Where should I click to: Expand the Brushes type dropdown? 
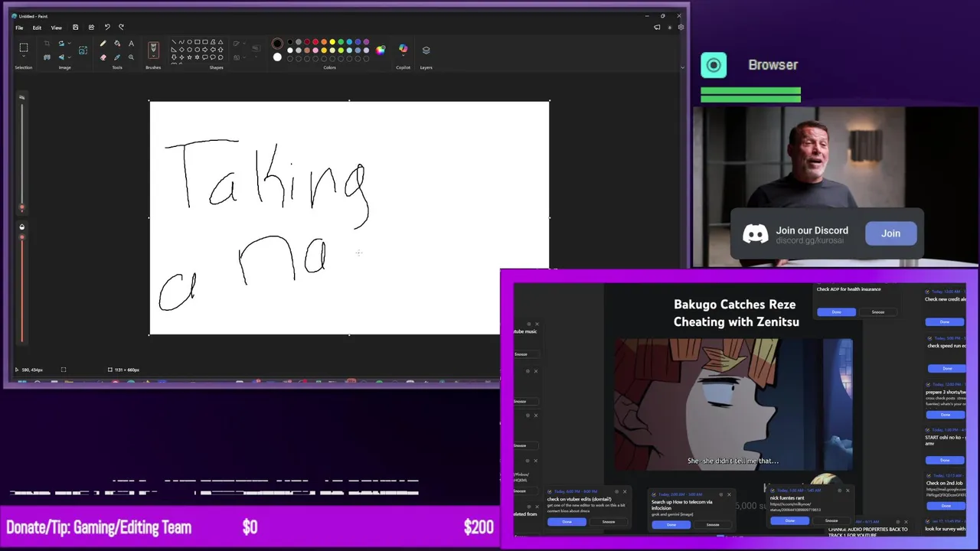click(x=153, y=56)
